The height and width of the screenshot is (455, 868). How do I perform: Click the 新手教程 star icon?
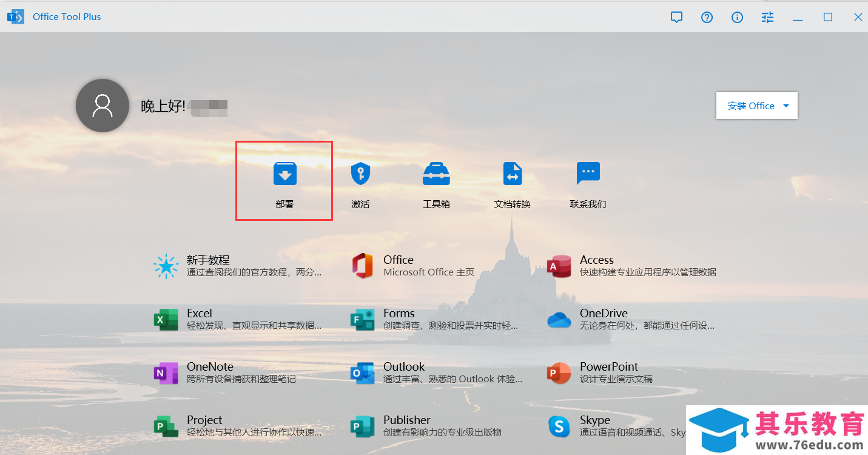coord(166,266)
